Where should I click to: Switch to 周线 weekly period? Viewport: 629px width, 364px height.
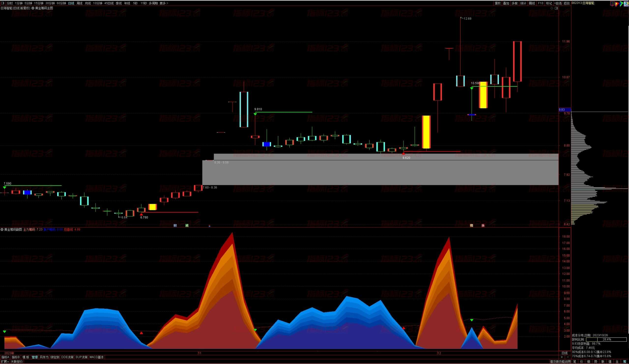pyautogui.click(x=79, y=3)
